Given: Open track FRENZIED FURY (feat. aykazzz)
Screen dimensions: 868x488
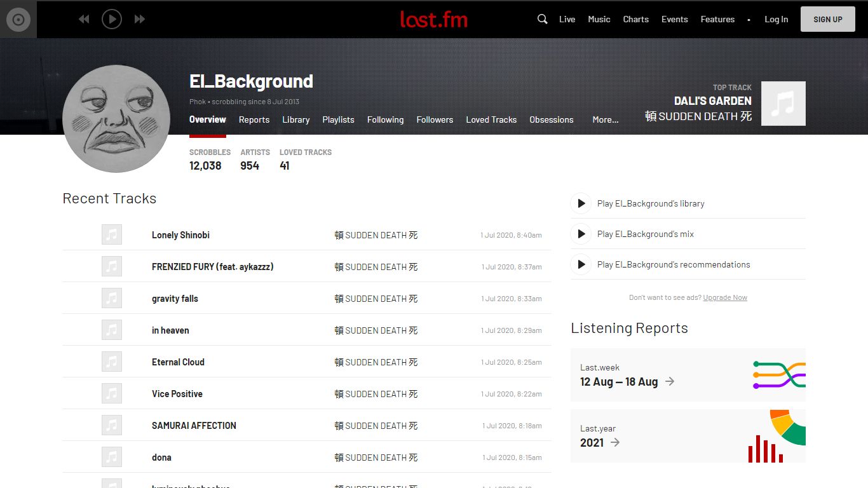Looking at the screenshot, I should pyautogui.click(x=213, y=267).
